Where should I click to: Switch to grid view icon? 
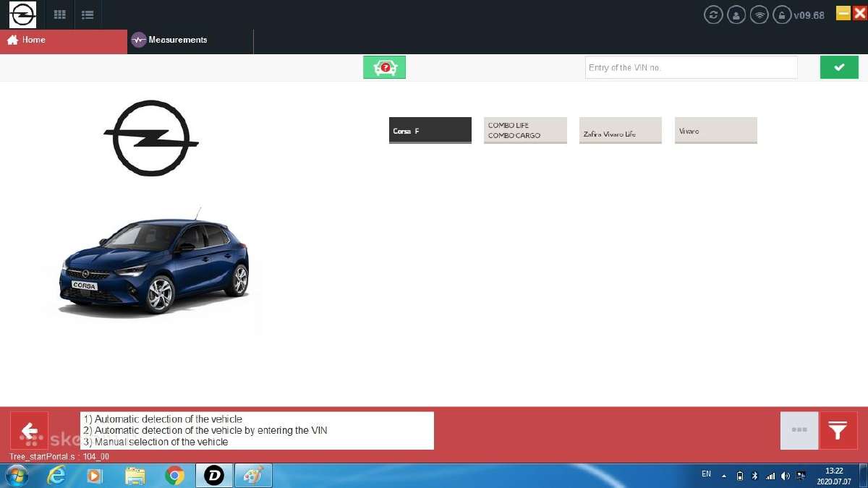[x=60, y=14]
